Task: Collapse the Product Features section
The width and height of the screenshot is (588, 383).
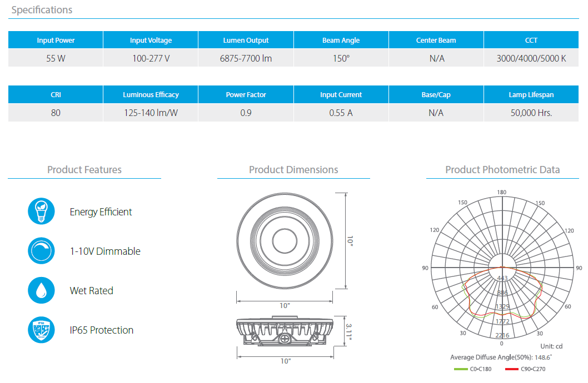Action: [84, 170]
